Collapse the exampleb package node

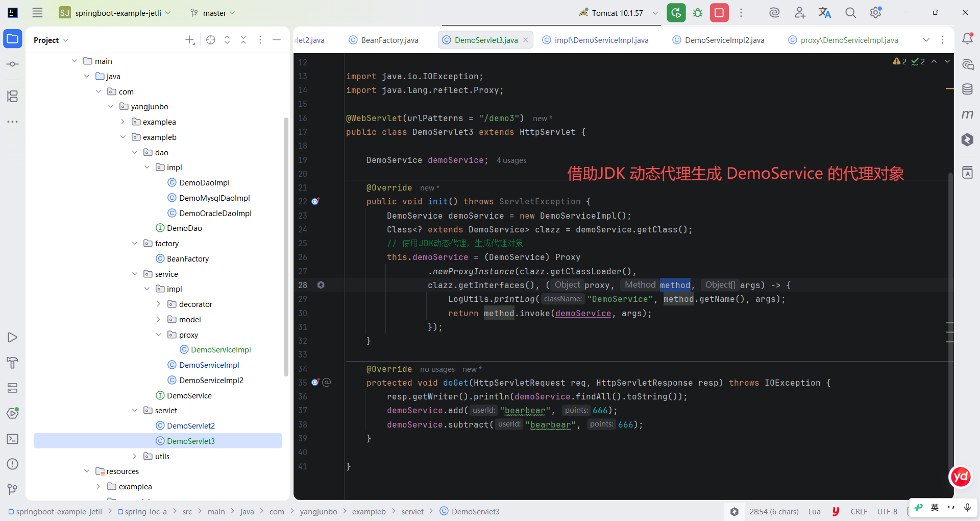[x=123, y=137]
